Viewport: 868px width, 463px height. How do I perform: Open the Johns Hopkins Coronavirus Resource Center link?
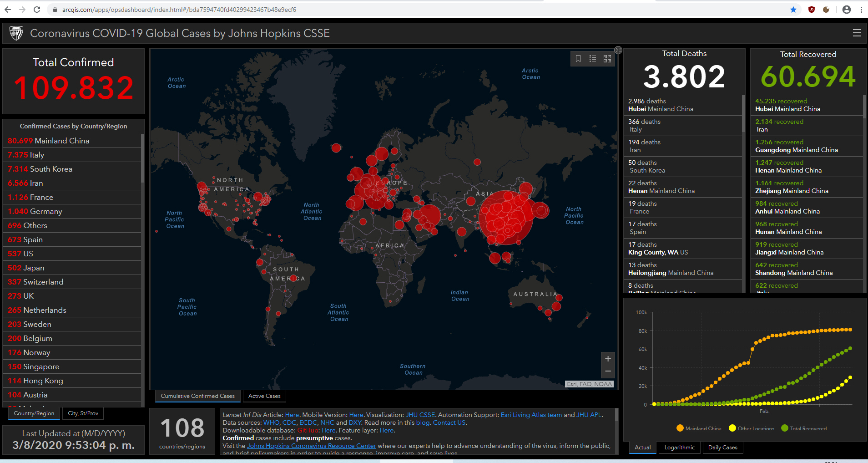point(312,446)
